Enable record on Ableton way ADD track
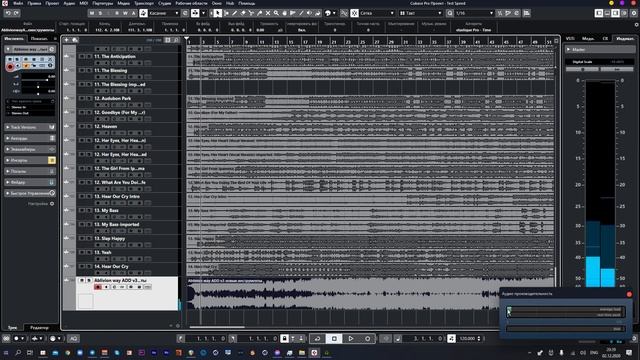 98,287
